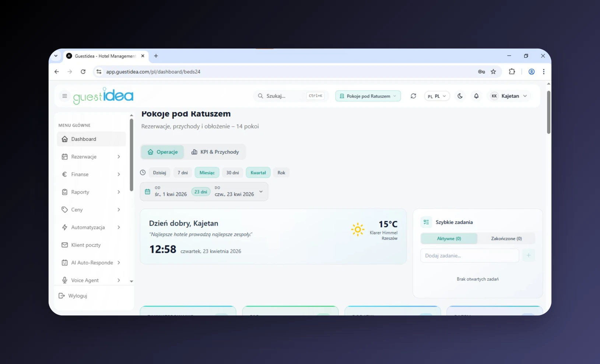Click the Wyloguj logout icon
This screenshot has width=600, height=364.
(x=62, y=296)
